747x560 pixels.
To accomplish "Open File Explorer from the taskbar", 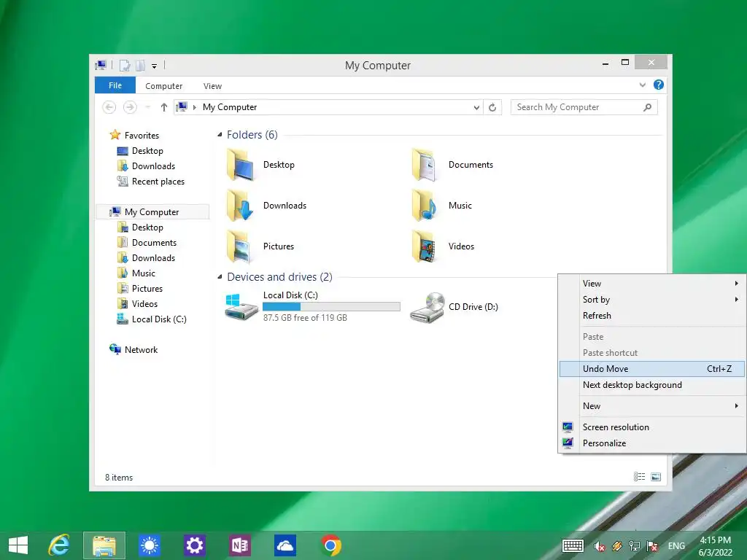I will (x=104, y=545).
